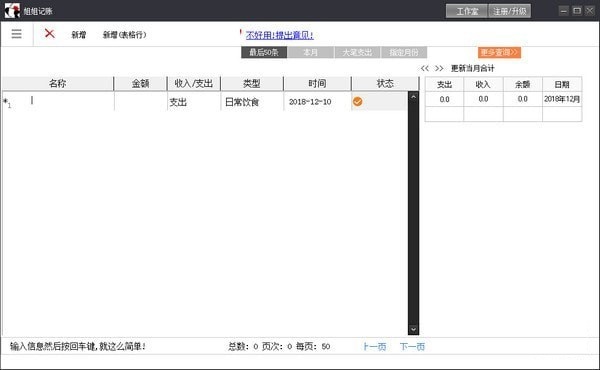Click the 类型 column header
Viewport: 600px width, 370px height.
pyautogui.click(x=252, y=83)
